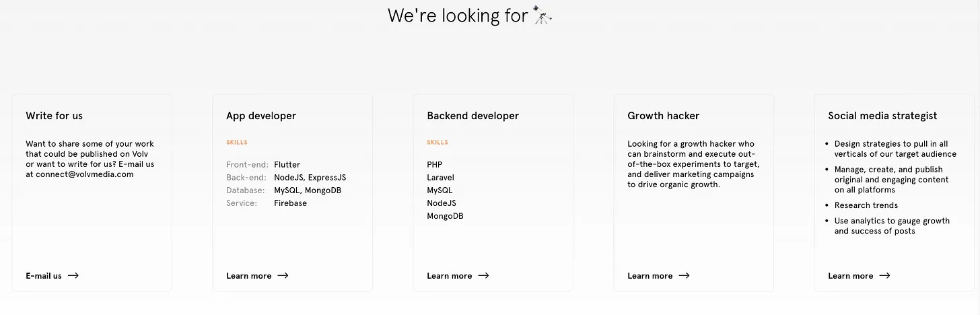This screenshot has width=980, height=315.
Task: Click the SKILLS label in App developer card
Action: [x=237, y=143]
